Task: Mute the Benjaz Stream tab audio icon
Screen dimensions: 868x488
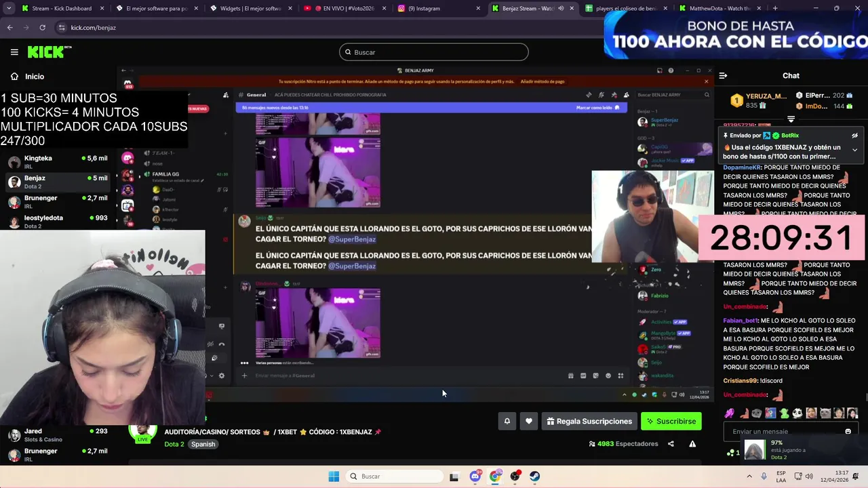Action: pyautogui.click(x=560, y=8)
